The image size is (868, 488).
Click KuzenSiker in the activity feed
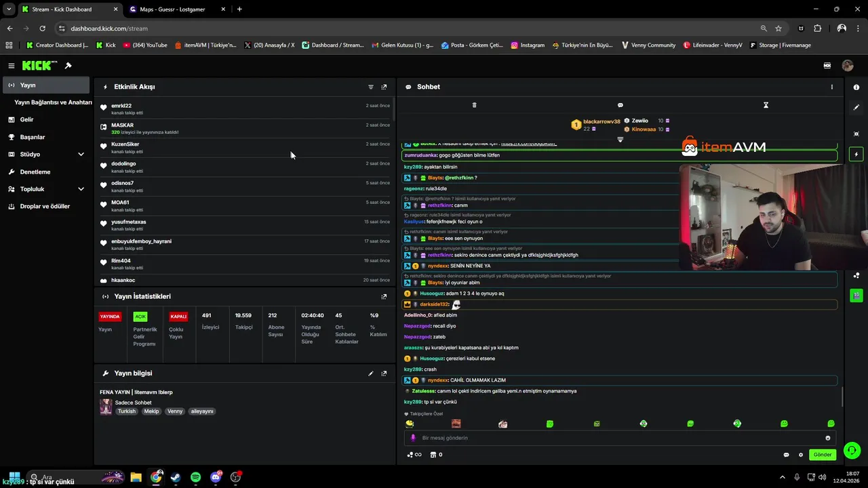[x=125, y=144]
